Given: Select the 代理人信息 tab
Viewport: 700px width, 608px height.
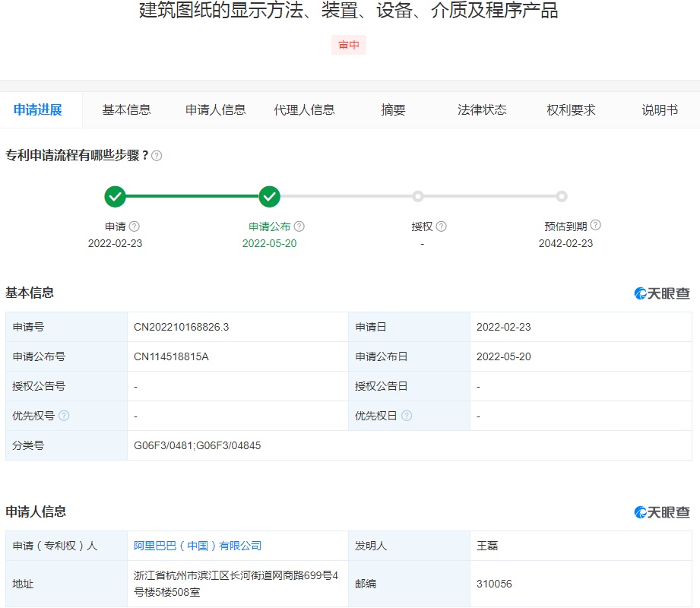Looking at the screenshot, I should point(304,110).
